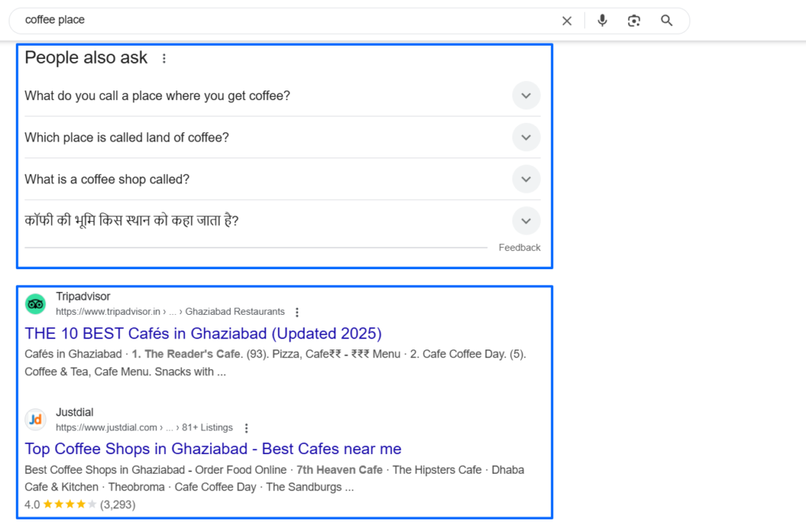Image resolution: width=806 pixels, height=532 pixels.
Task: Open "THE 10 BEST Cafés in Ghaziabad" link
Action: pyautogui.click(x=203, y=333)
